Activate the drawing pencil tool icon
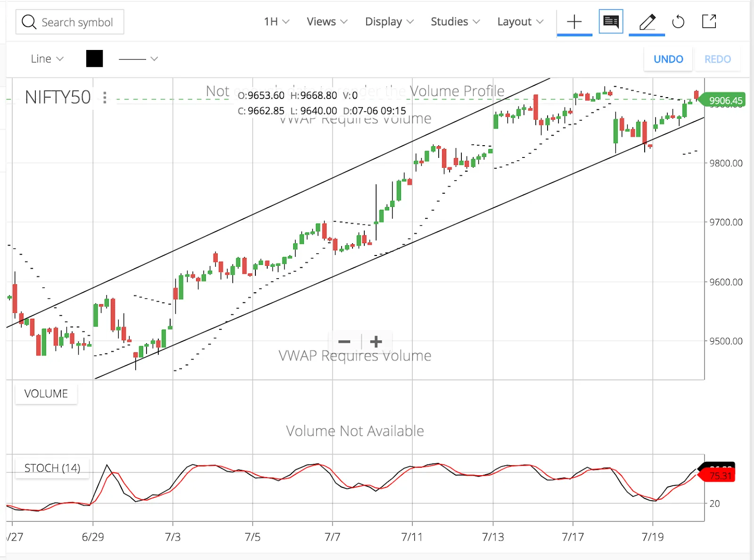The width and height of the screenshot is (754, 560). click(647, 21)
